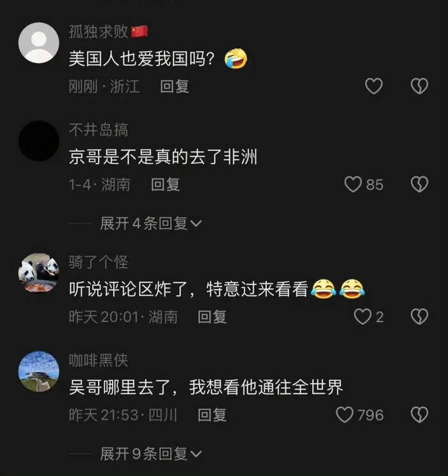The width and height of the screenshot is (448, 476).
Task: Expand 展开4条回复 replies
Action: click(151, 224)
